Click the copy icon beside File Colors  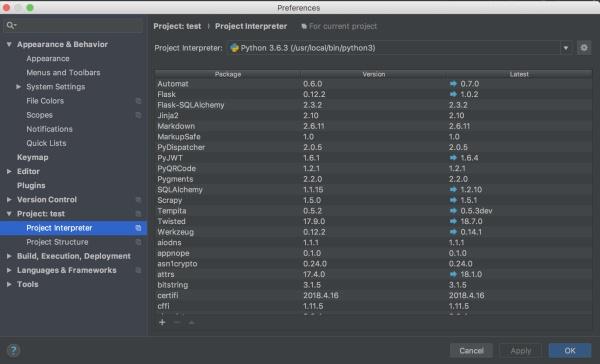[139, 101]
